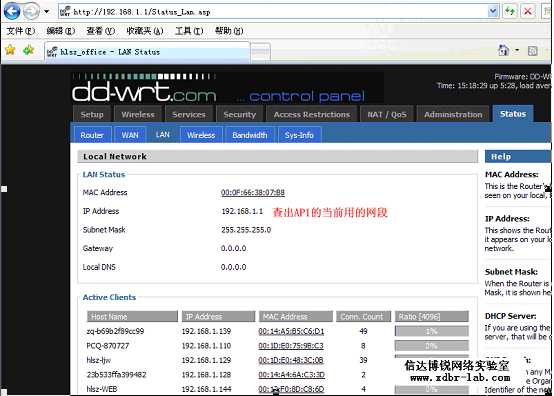Open the NAT / QoS tab

pos(387,114)
